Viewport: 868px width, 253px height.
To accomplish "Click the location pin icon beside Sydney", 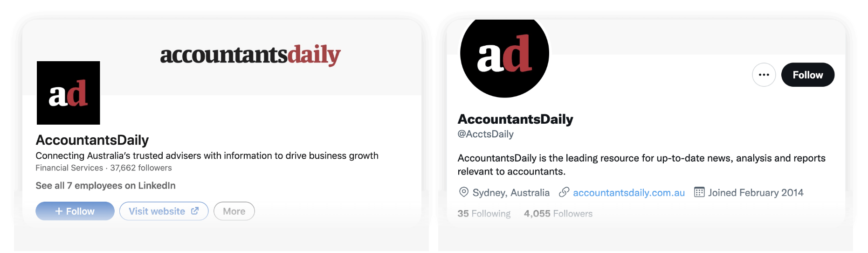I will click(x=463, y=192).
